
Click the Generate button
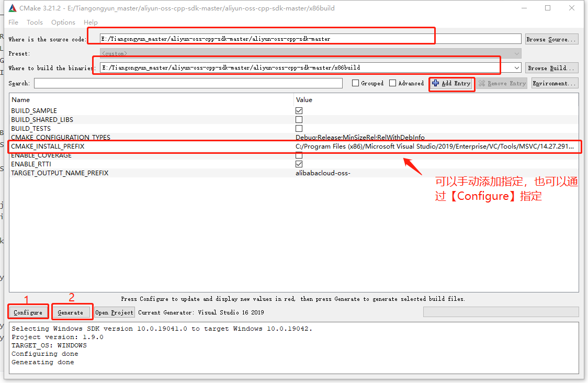click(71, 312)
